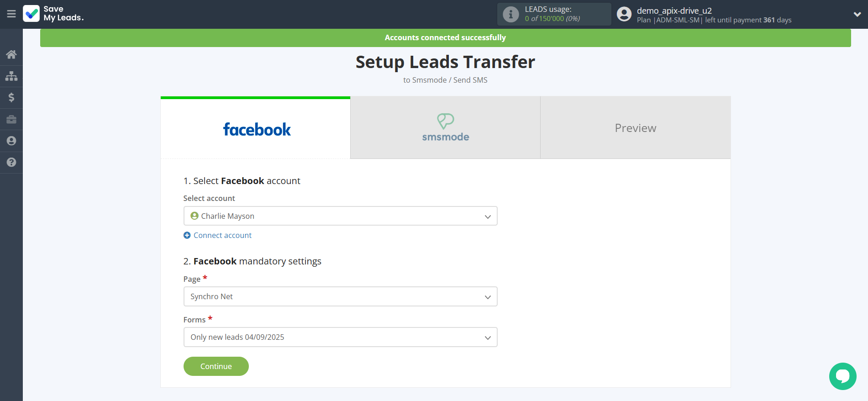Expand the account menu chevron

[x=857, y=14]
